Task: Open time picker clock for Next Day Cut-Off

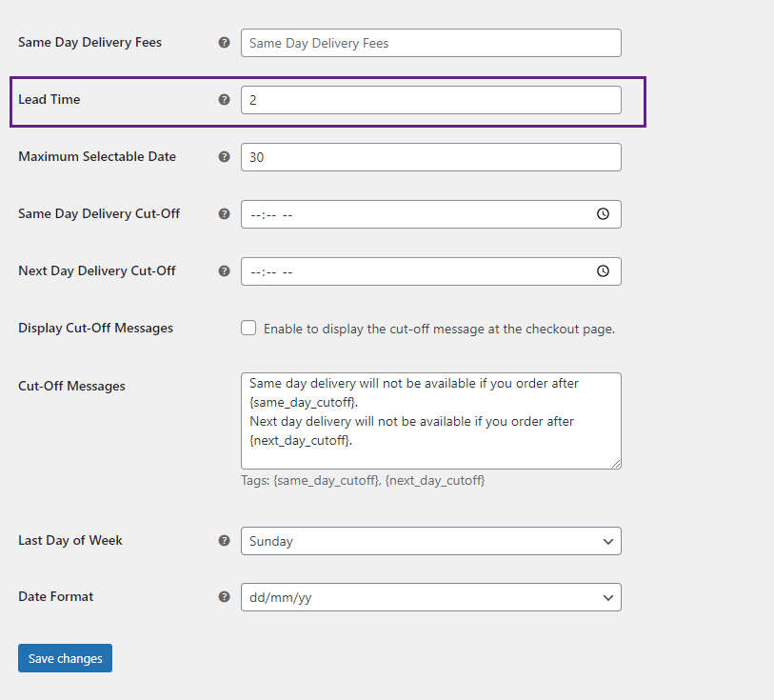Action: click(x=603, y=271)
